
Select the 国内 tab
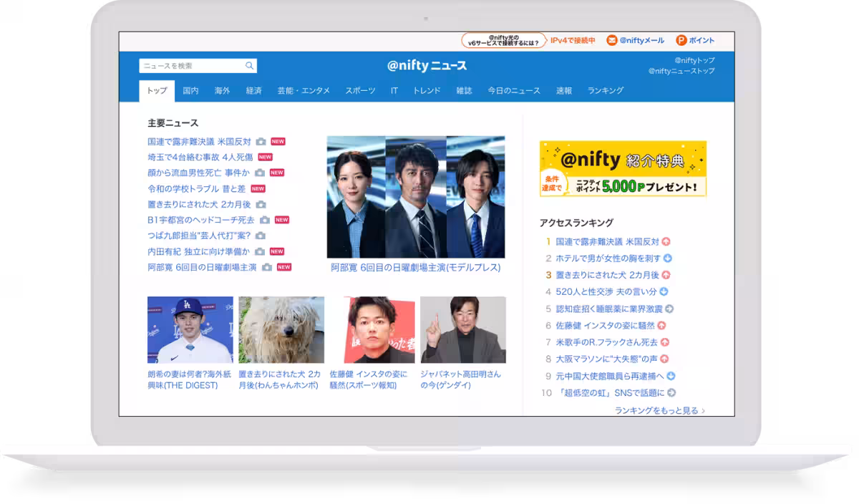pyautogui.click(x=190, y=91)
